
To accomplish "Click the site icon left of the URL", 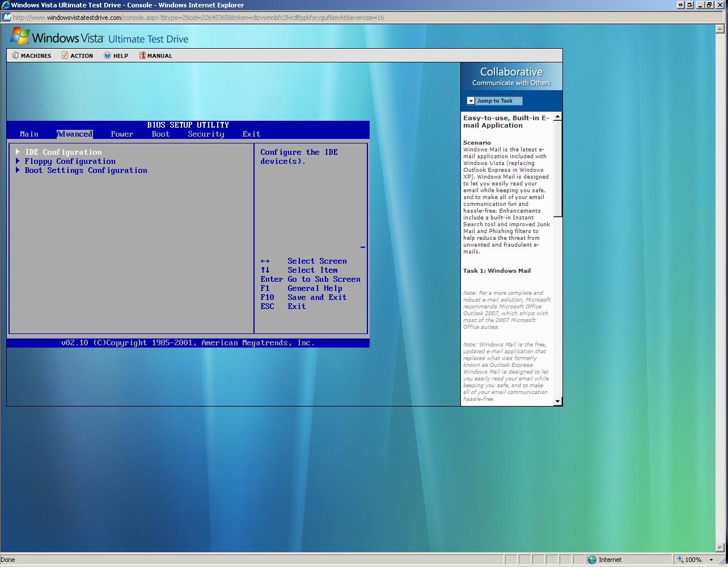I will click(x=7, y=17).
